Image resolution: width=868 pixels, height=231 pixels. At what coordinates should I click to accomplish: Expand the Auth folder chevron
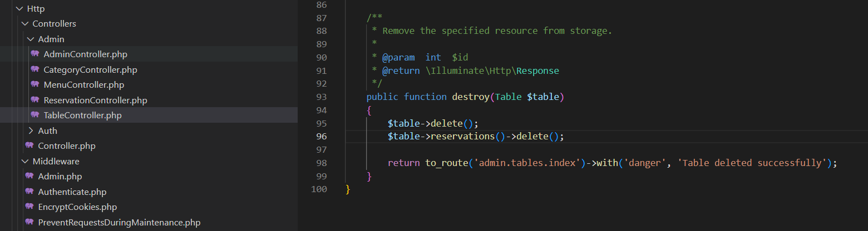[31, 131]
